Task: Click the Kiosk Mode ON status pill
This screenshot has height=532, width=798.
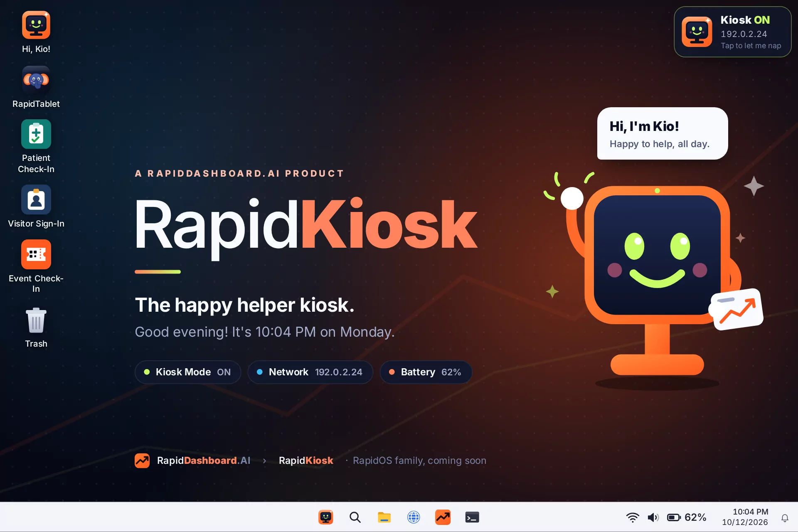Action: [188, 372]
